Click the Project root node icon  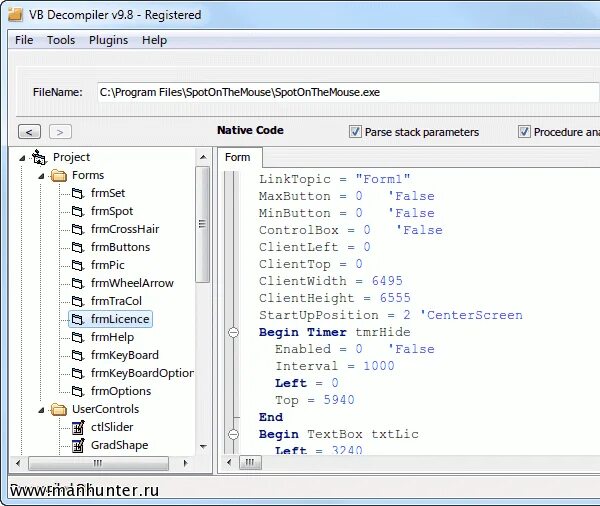(x=39, y=157)
